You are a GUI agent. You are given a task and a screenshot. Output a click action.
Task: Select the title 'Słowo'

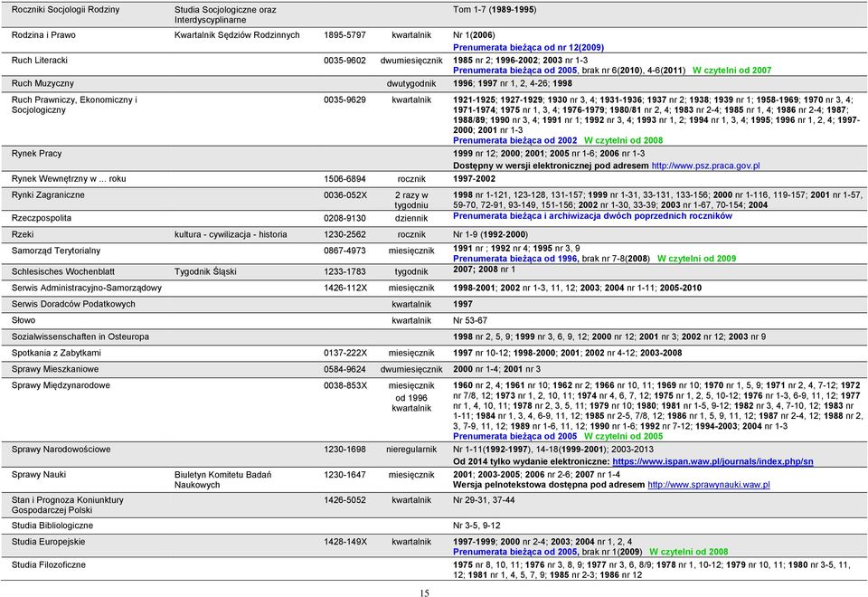click(24, 320)
